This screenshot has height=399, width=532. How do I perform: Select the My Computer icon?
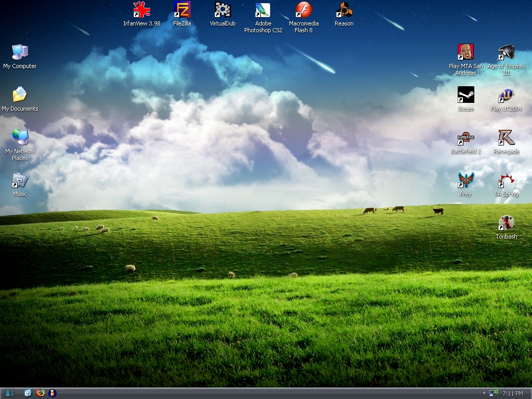pyautogui.click(x=20, y=52)
